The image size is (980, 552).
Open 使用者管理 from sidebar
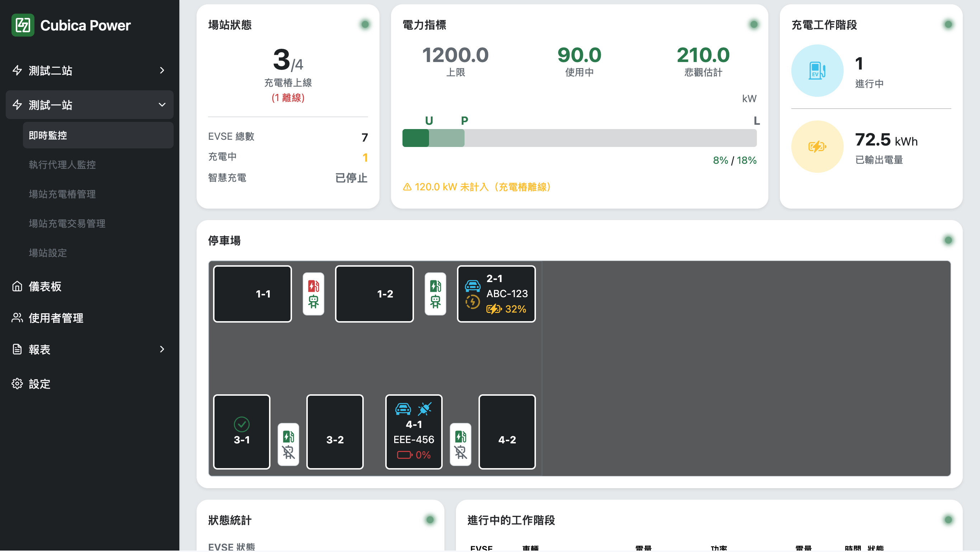coord(56,318)
